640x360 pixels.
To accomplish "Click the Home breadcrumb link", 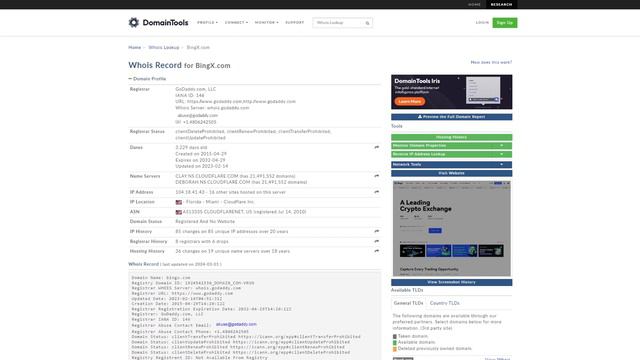I will coord(135,47).
